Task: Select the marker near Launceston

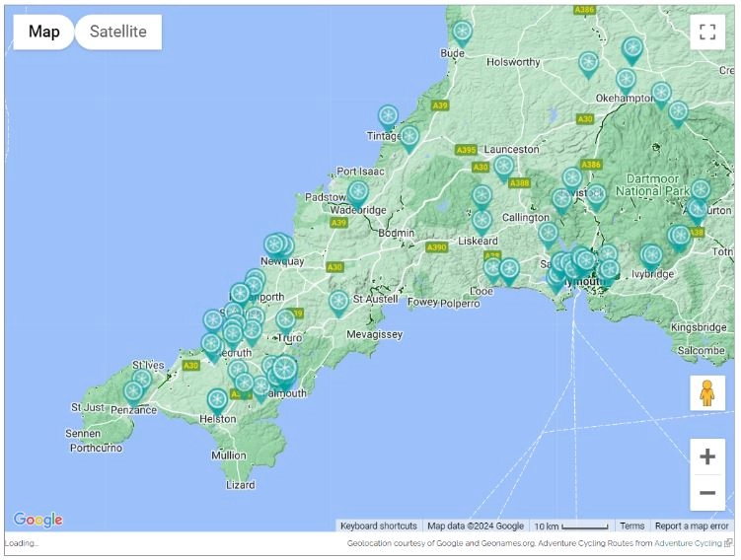Action: coord(504,168)
